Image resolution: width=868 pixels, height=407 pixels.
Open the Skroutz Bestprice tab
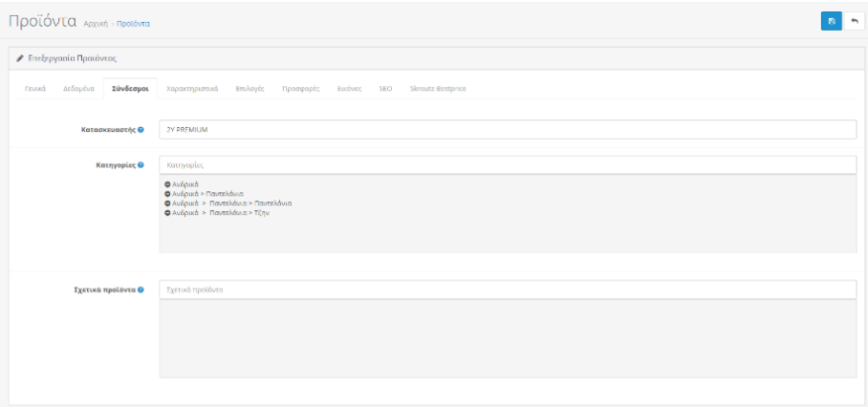click(437, 89)
